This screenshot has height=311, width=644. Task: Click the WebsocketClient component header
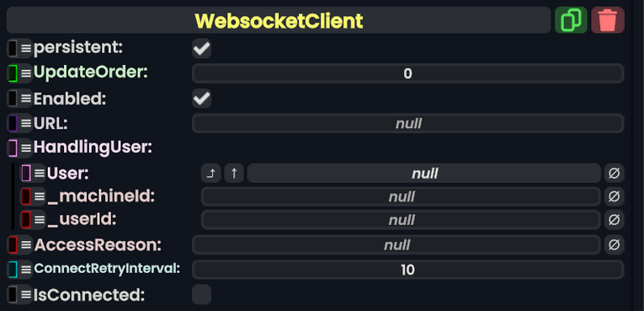[279, 19]
